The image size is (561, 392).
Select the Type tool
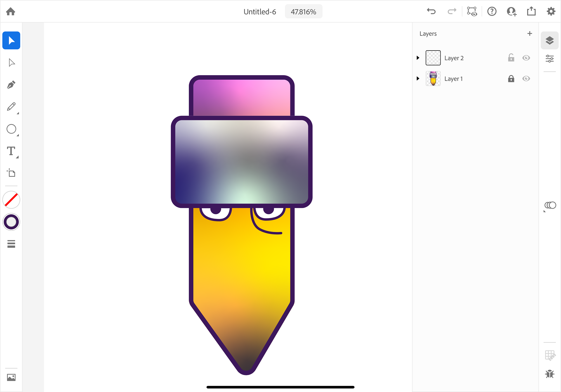pyautogui.click(x=11, y=151)
